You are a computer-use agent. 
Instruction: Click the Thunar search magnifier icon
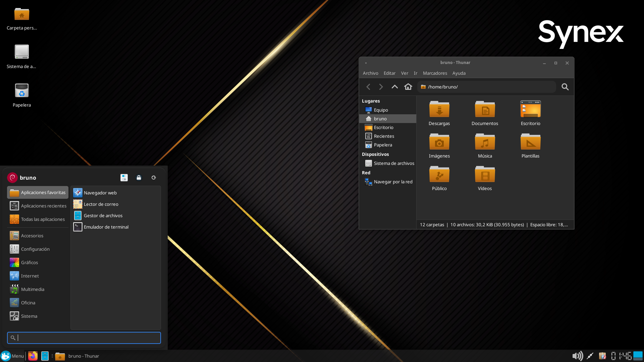(x=565, y=87)
